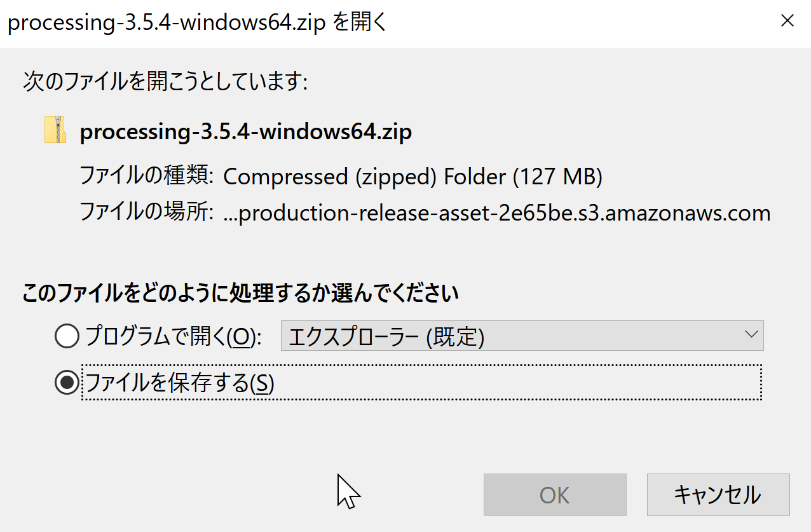This screenshot has width=811, height=532.
Task: Click the ファイルの種類 label
Action: coord(146,175)
